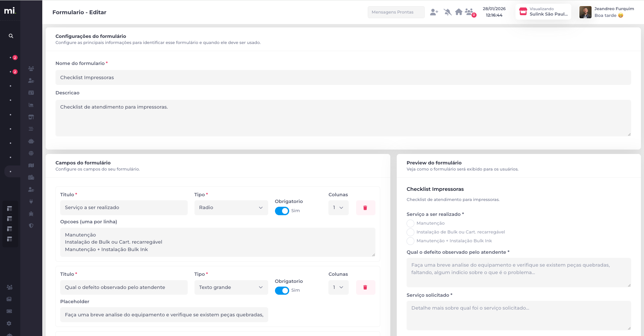Viewport: 644px width, 336px height.
Task: Click the 'Nome do formulario' input field
Action: pyautogui.click(x=343, y=77)
